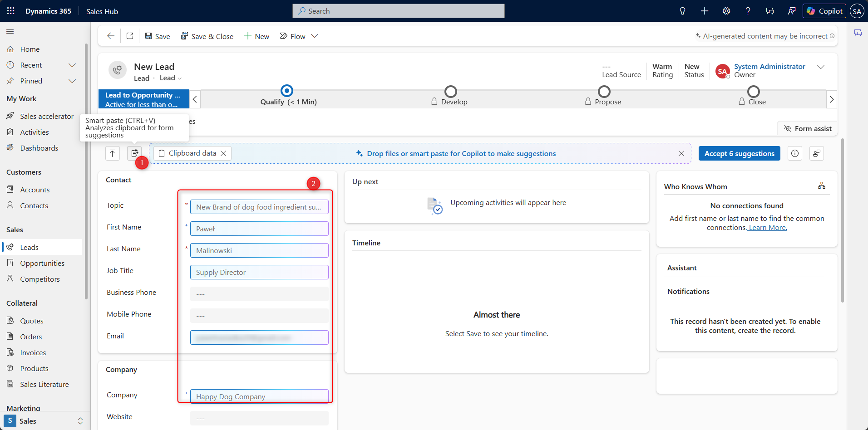The image size is (868, 430).
Task: Click Accept 6 suggestions button
Action: pos(739,154)
